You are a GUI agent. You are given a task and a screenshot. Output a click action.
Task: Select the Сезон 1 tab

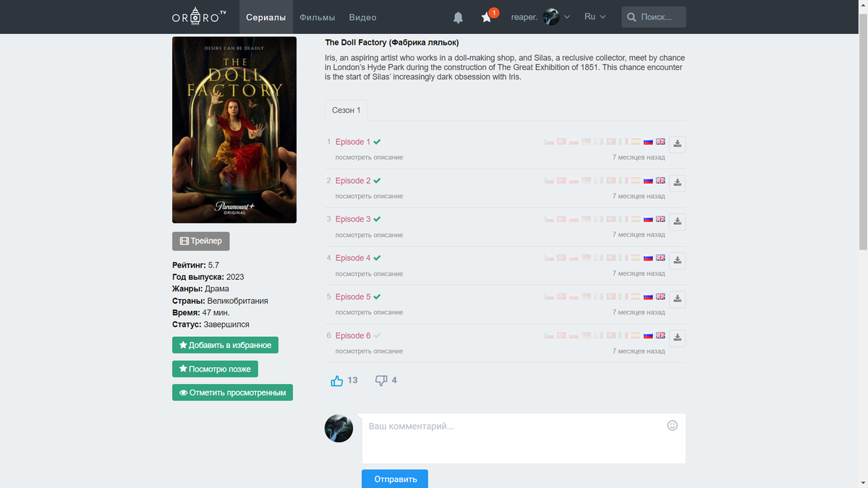346,111
